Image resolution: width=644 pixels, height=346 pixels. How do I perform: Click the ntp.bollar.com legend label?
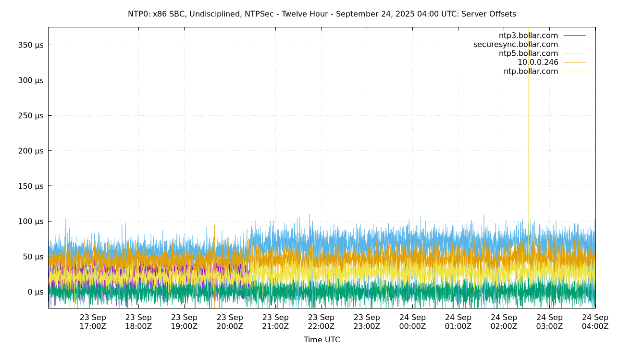(x=531, y=72)
